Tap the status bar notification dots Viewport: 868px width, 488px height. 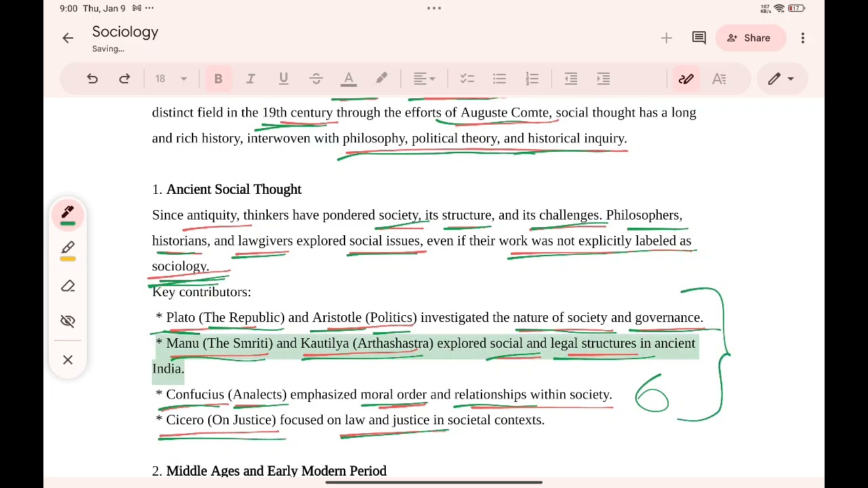coord(150,8)
